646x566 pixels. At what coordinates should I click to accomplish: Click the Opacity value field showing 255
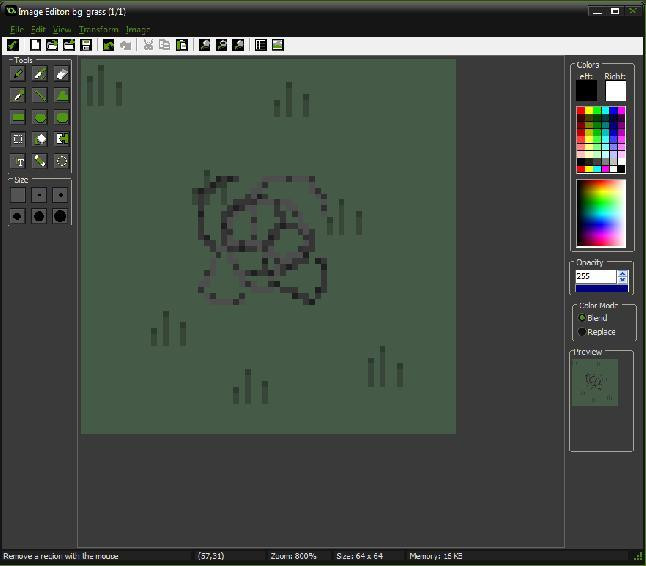point(596,276)
